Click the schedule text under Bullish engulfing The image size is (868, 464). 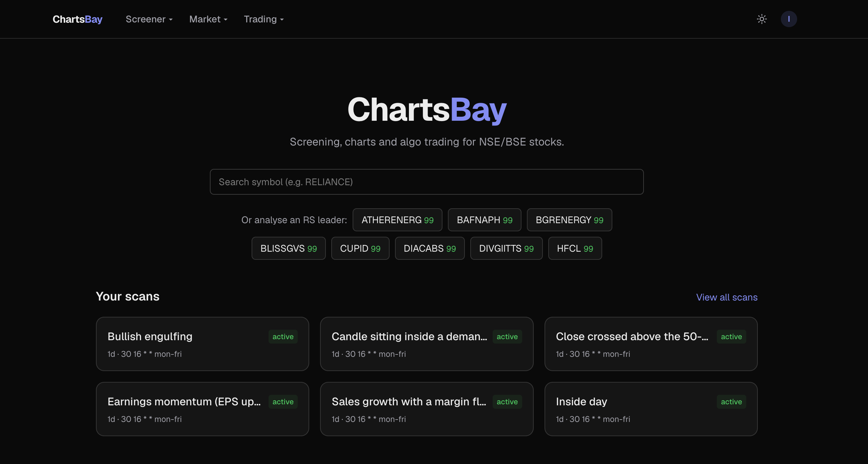pos(144,354)
